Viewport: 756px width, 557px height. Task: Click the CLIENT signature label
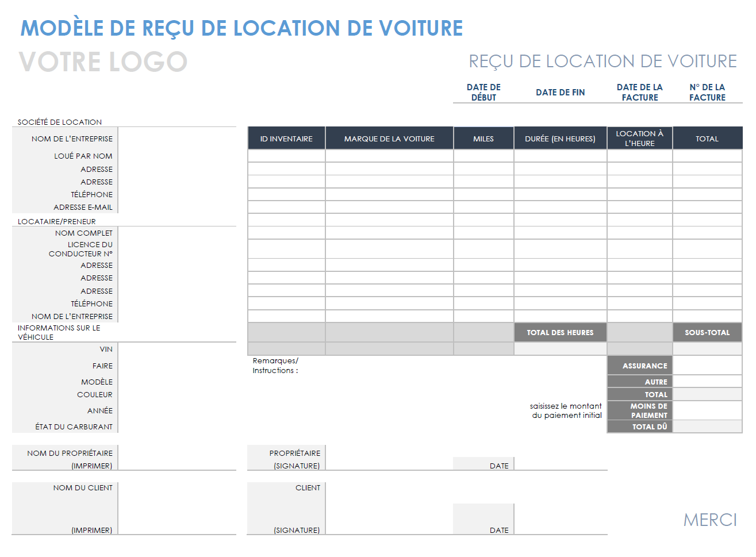308,487
